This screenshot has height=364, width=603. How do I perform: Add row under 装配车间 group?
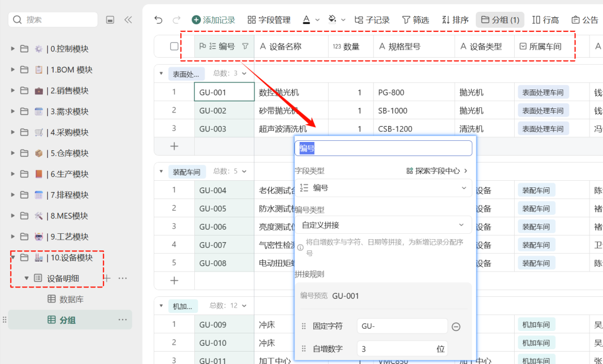click(x=174, y=280)
